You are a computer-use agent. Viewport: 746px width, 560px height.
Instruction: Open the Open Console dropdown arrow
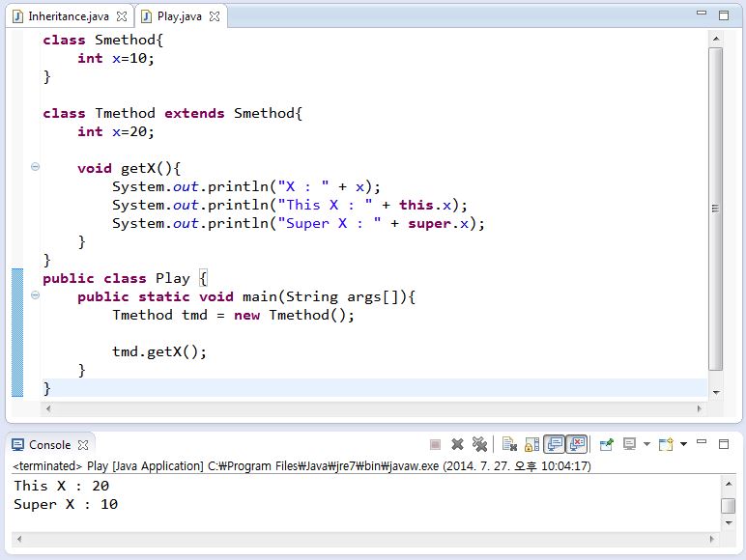click(x=684, y=444)
